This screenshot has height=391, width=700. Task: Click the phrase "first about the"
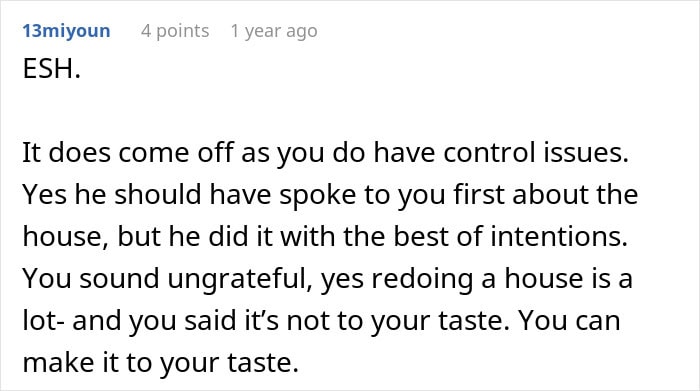[546, 195]
